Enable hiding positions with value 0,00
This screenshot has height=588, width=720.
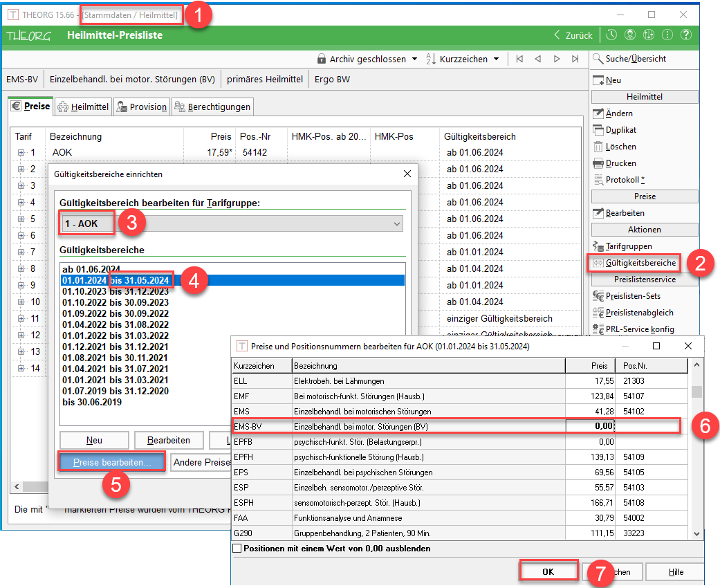[x=238, y=549]
